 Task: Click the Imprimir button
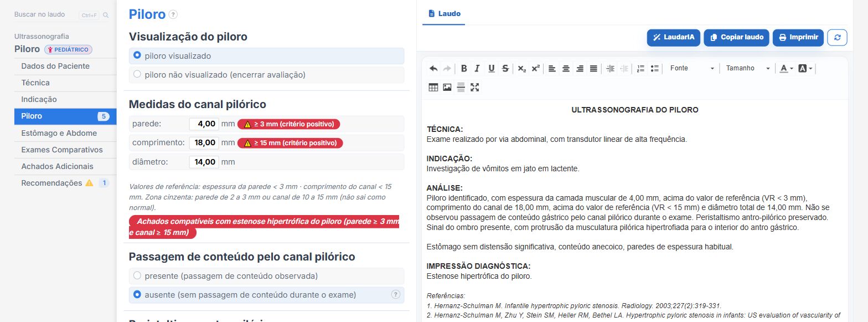pyautogui.click(x=798, y=37)
